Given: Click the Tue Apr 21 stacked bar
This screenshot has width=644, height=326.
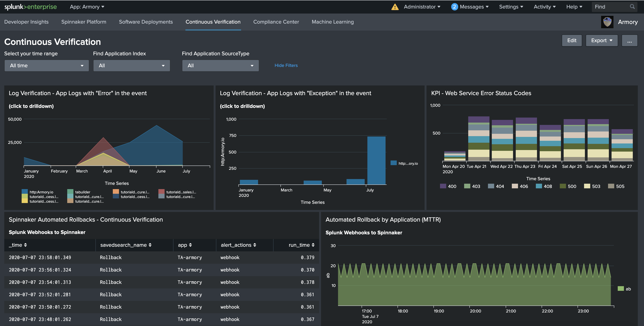Looking at the screenshot, I should [478, 139].
